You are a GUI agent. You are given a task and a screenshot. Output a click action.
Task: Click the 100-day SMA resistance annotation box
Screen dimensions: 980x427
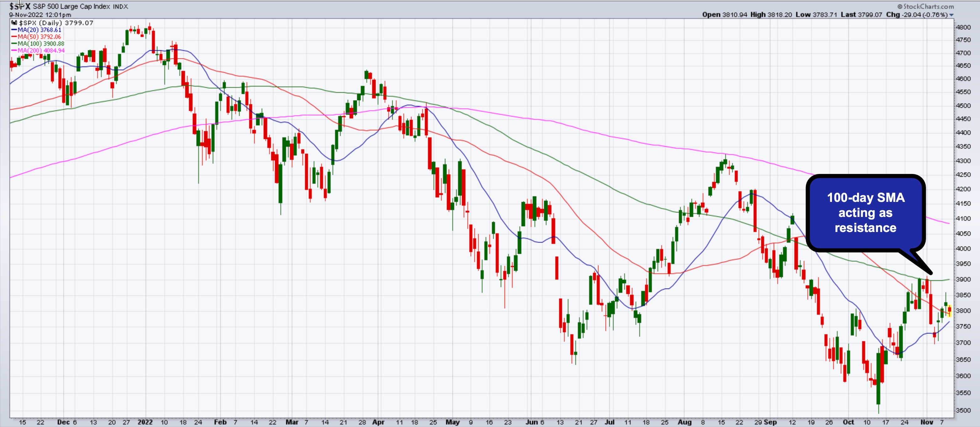point(865,213)
